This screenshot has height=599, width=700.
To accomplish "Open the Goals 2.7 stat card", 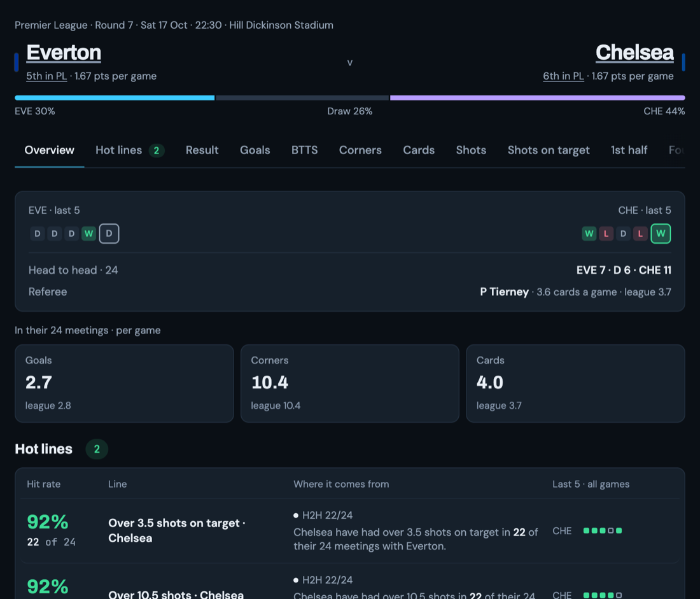I will (124, 383).
